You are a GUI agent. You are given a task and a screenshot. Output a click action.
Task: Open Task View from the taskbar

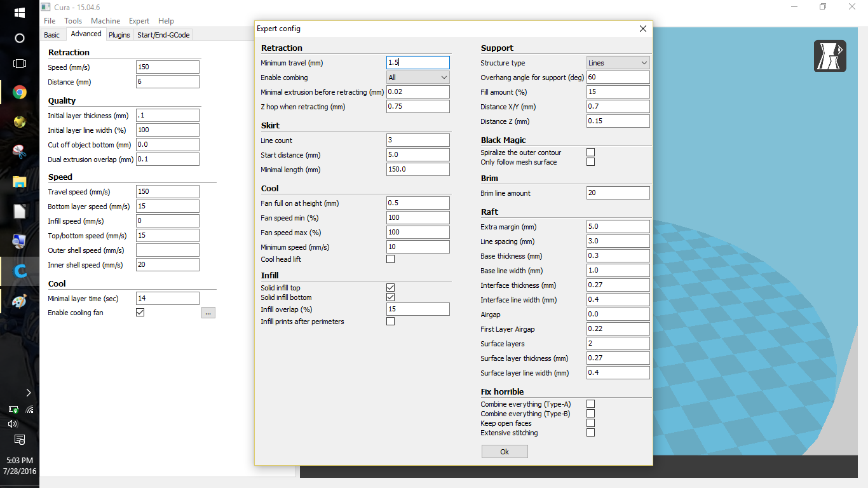[x=20, y=64]
